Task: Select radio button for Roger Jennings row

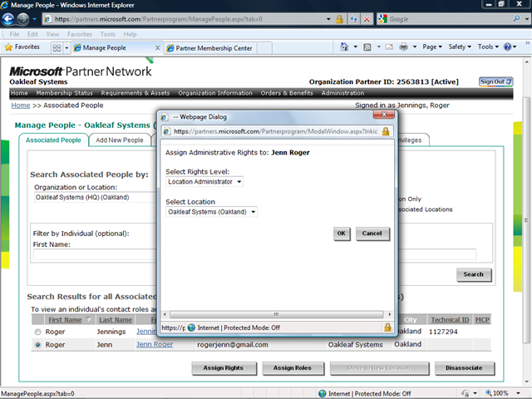Action: [x=37, y=332]
